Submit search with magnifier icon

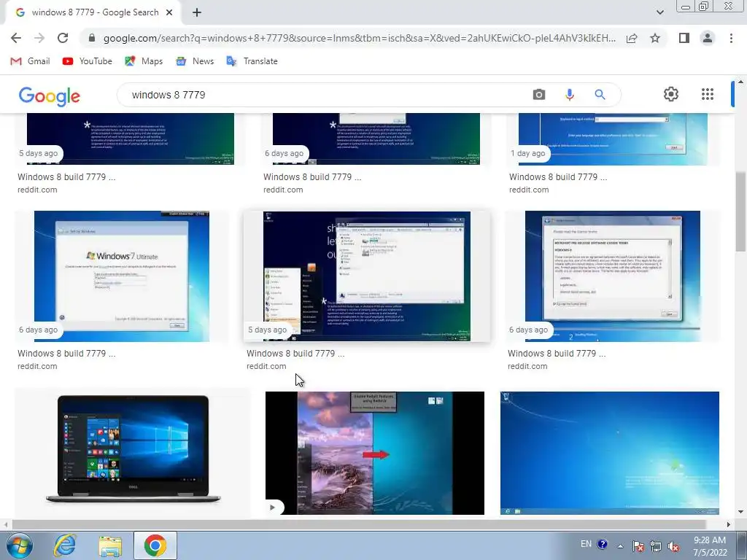pos(600,95)
